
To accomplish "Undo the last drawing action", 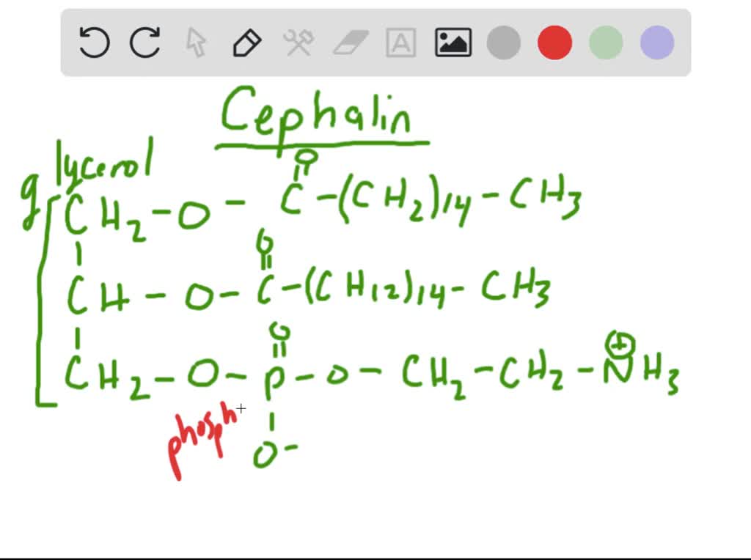I will (95, 43).
